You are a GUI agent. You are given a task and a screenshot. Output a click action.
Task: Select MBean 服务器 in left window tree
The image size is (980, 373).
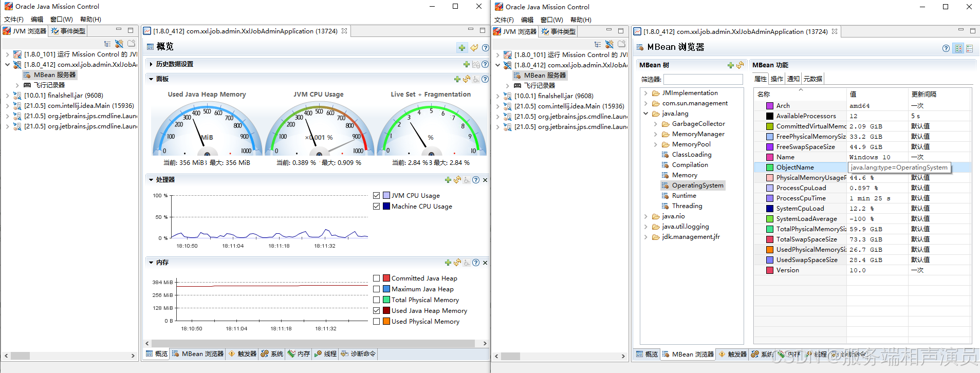[54, 75]
